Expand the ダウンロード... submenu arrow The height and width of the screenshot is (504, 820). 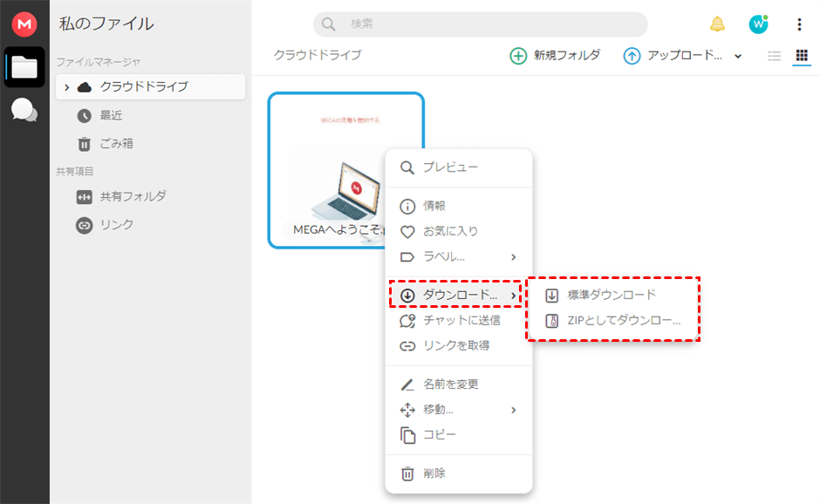(x=514, y=296)
